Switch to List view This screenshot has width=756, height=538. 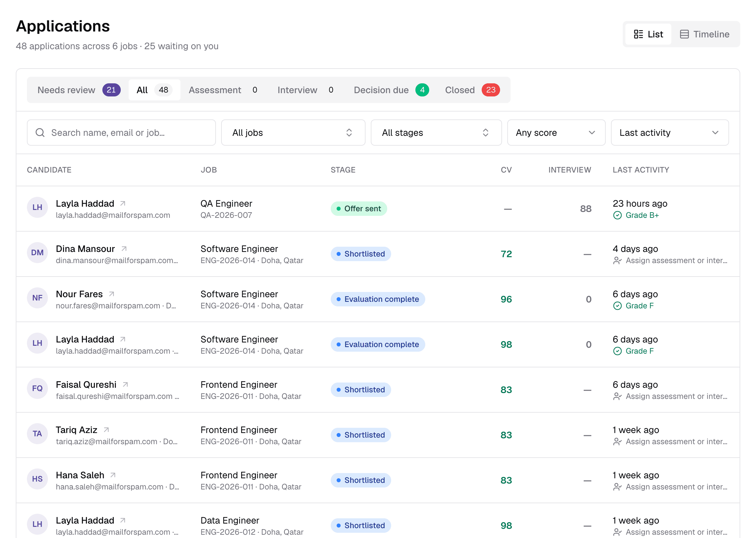tap(648, 34)
